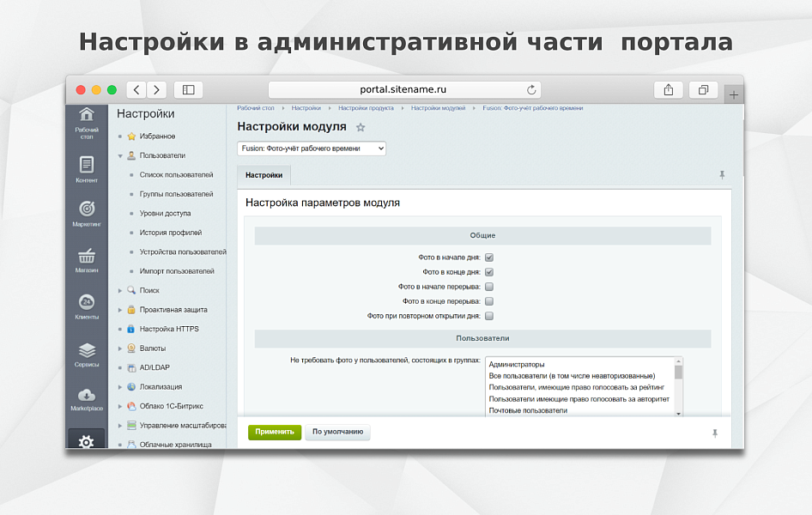Open the module selection dropdown
Screen dimensions: 812x515
(x=312, y=148)
